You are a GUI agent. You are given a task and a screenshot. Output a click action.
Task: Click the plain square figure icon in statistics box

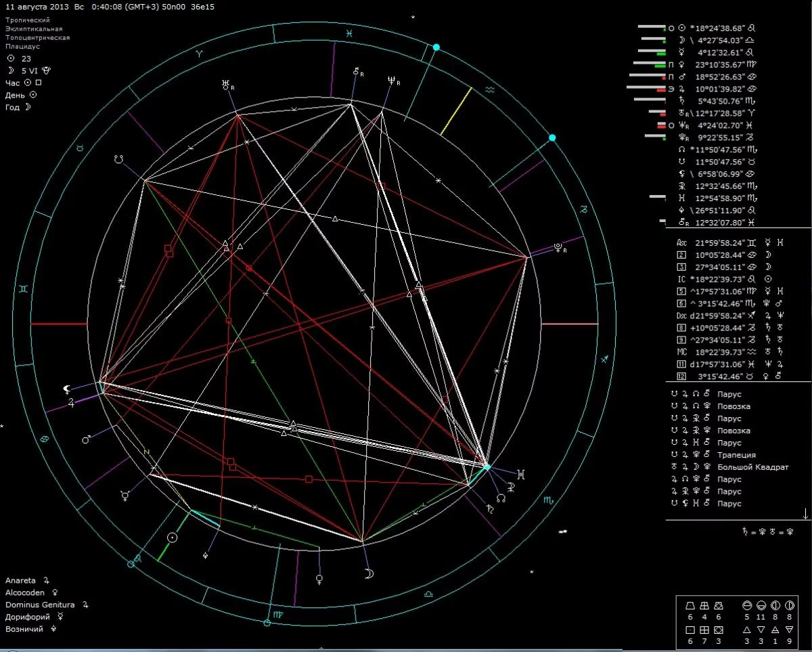coord(690,629)
